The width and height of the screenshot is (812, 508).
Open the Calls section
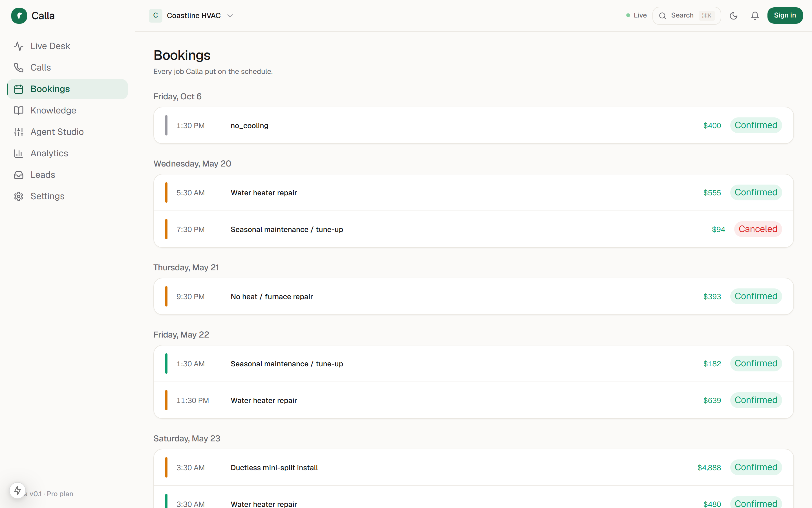tap(67, 67)
